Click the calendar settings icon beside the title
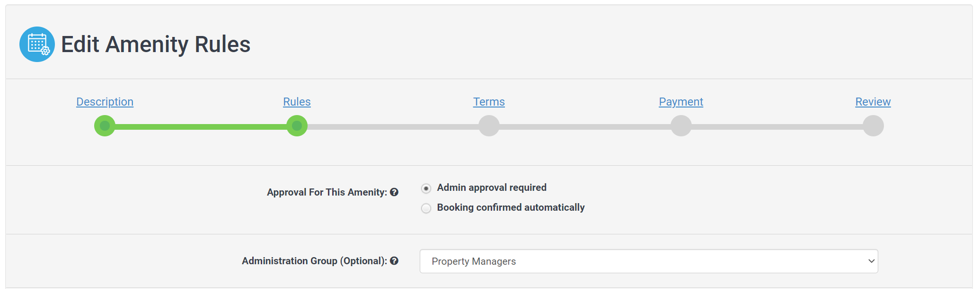 tap(37, 44)
